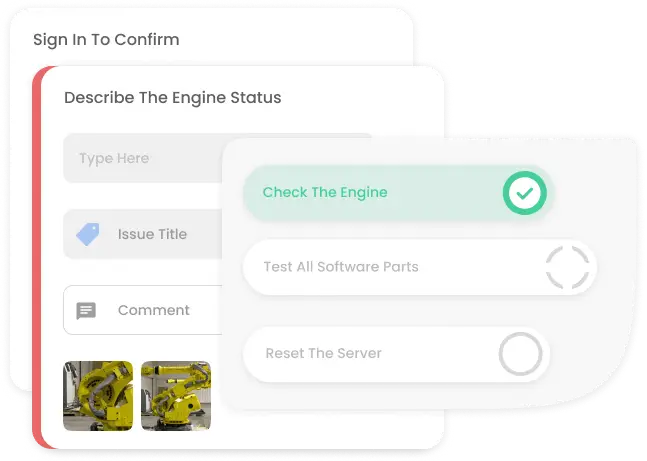The image size is (647, 461).
Task: Check the Reset The Server circle
Action: (520, 354)
